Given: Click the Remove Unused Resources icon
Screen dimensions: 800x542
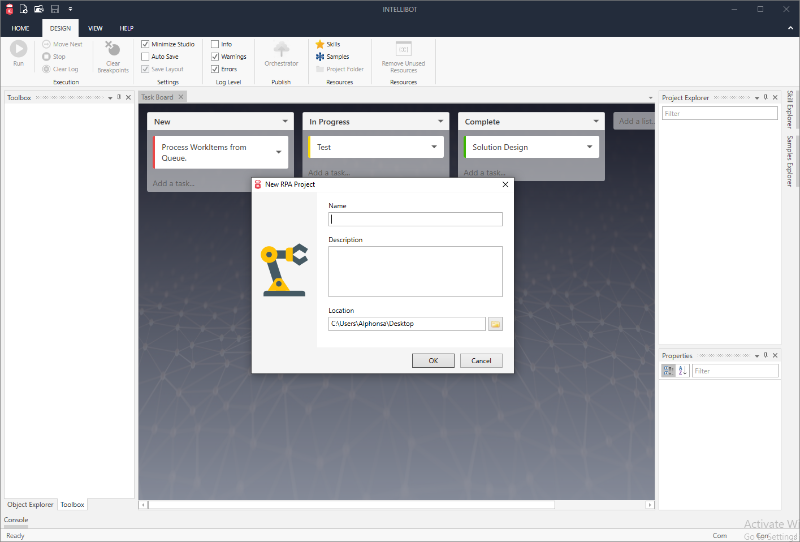Looking at the screenshot, I should click(403, 48).
